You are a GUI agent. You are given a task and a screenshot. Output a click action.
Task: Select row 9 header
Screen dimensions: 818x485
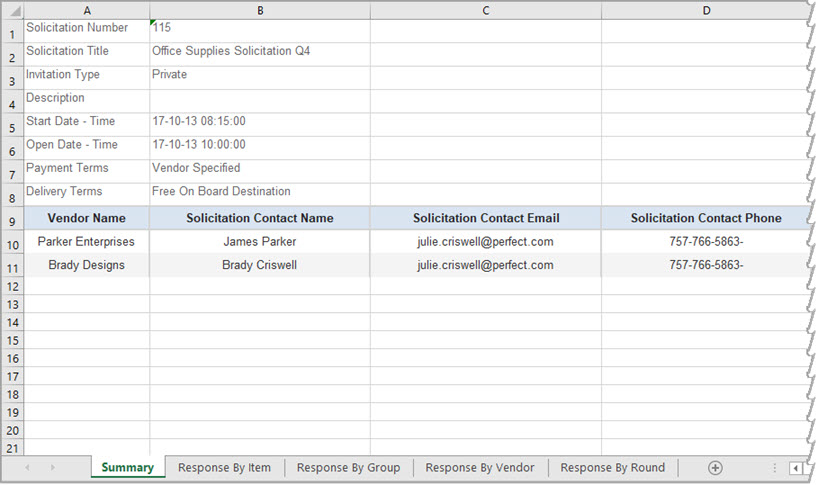(13, 219)
